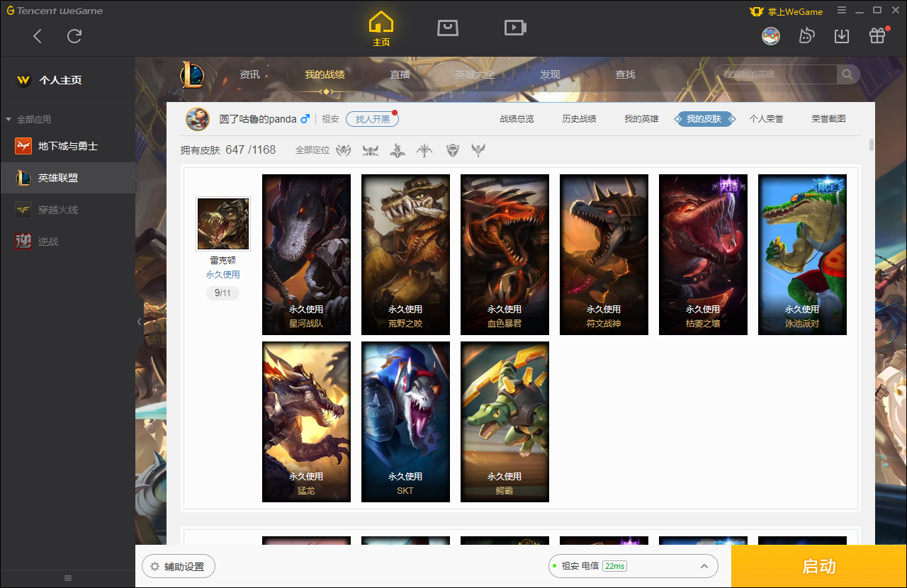907x588 pixels.
Task: Open the 直播 tab
Action: tap(400, 74)
